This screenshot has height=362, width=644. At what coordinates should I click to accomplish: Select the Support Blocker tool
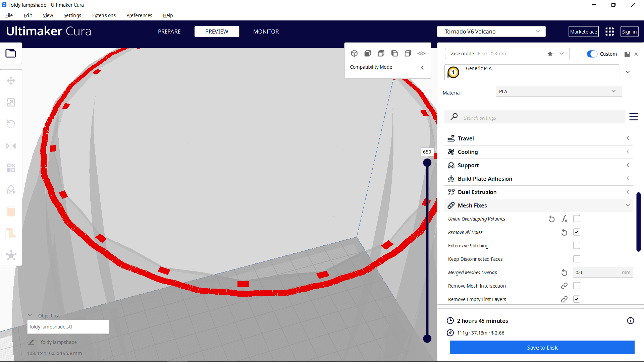tap(11, 189)
